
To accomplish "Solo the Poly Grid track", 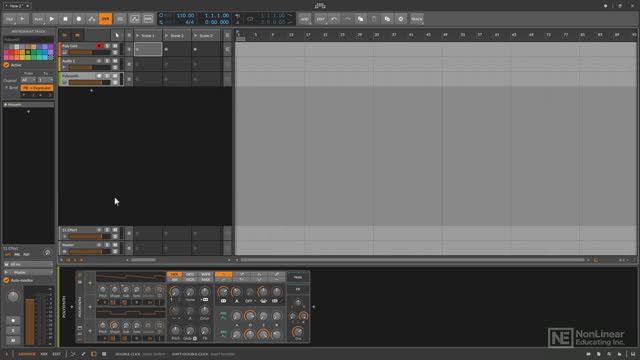I will (x=107, y=46).
